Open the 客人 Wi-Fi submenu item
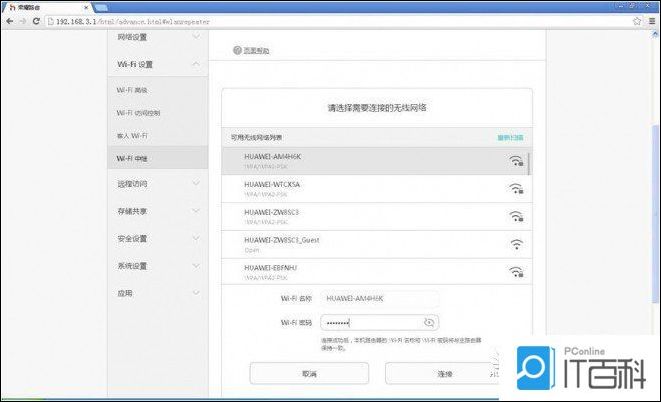The height and width of the screenshot is (402, 661). coord(132,136)
